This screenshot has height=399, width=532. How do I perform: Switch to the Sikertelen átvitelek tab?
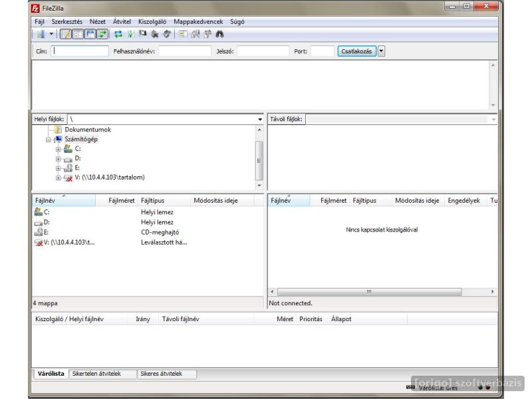pos(103,374)
